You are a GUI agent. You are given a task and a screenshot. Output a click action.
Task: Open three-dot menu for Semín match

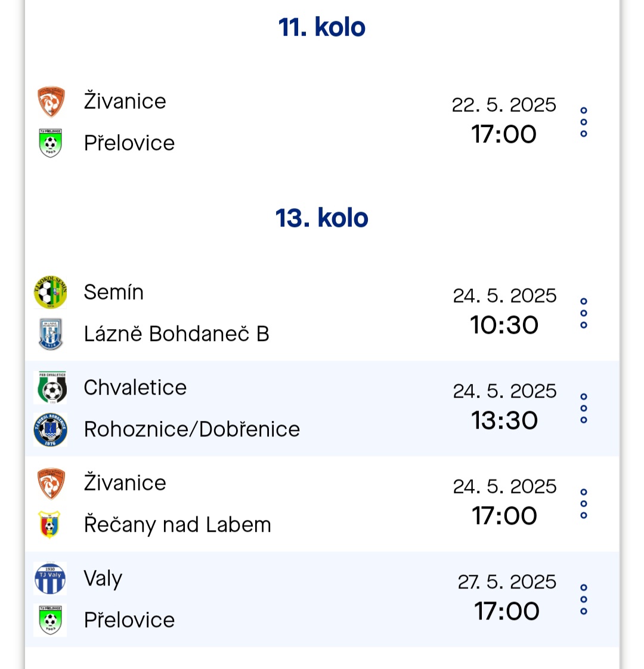point(583,313)
